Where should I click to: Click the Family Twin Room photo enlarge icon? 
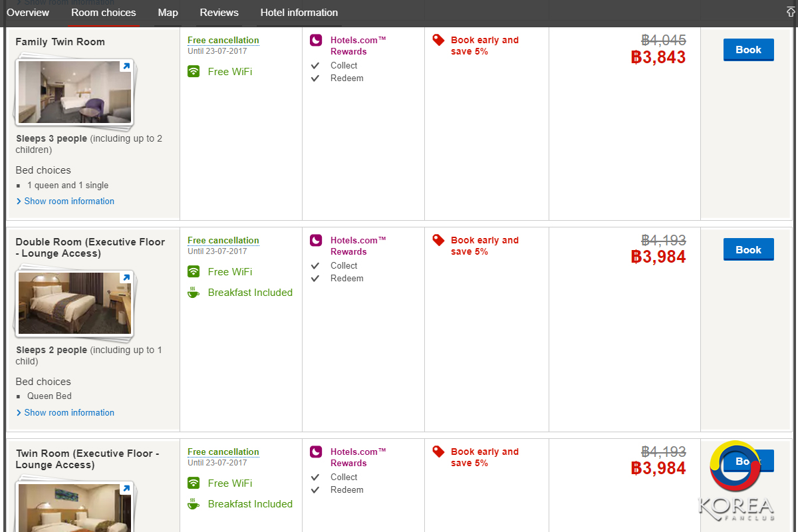tap(125, 66)
